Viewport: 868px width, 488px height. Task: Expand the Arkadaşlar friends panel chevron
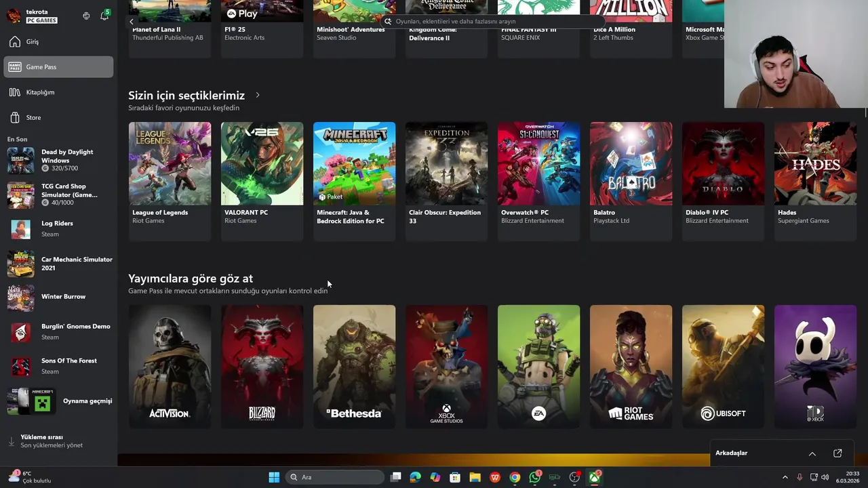[812, 453]
